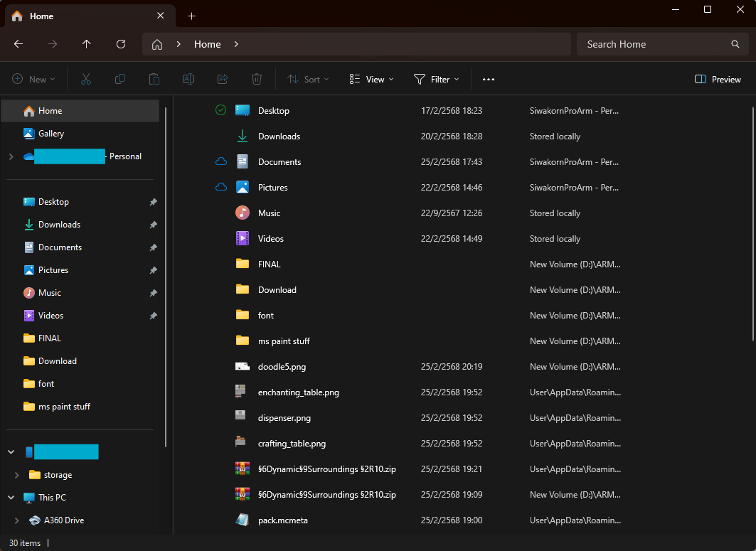The image size is (756, 551).
Task: Open the Filter menu
Action: tap(436, 80)
